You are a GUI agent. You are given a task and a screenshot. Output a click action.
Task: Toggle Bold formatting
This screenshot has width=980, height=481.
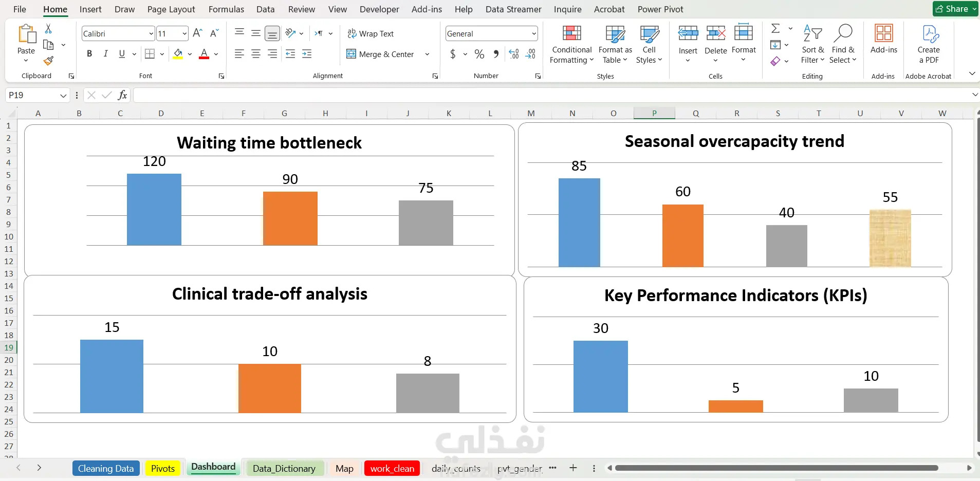click(x=89, y=53)
